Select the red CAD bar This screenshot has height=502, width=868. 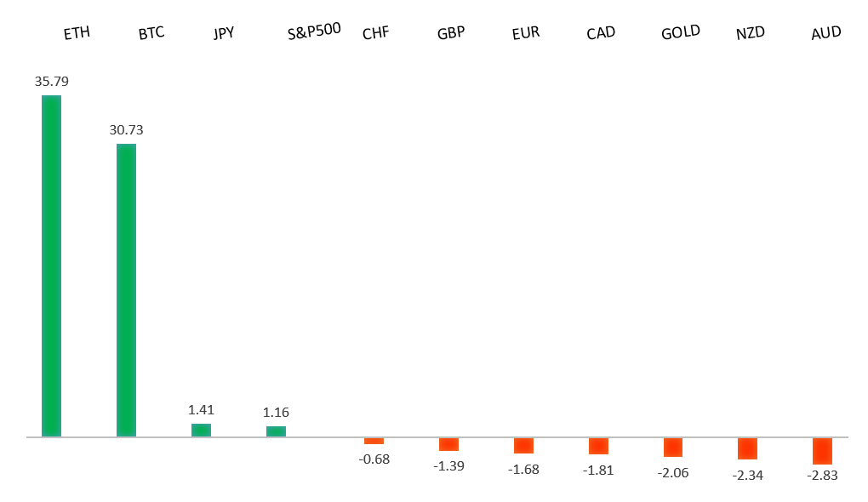pos(598,446)
